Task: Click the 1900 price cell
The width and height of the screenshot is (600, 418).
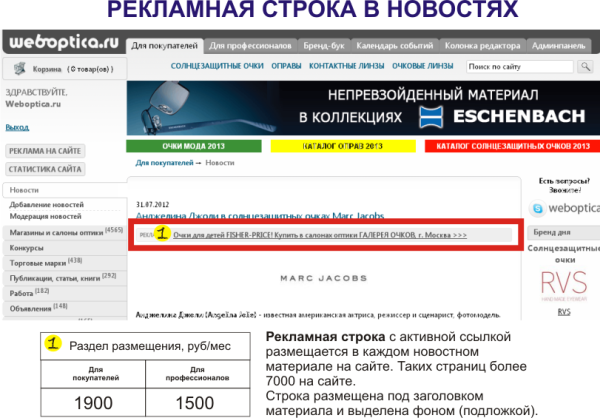Action: (x=93, y=403)
